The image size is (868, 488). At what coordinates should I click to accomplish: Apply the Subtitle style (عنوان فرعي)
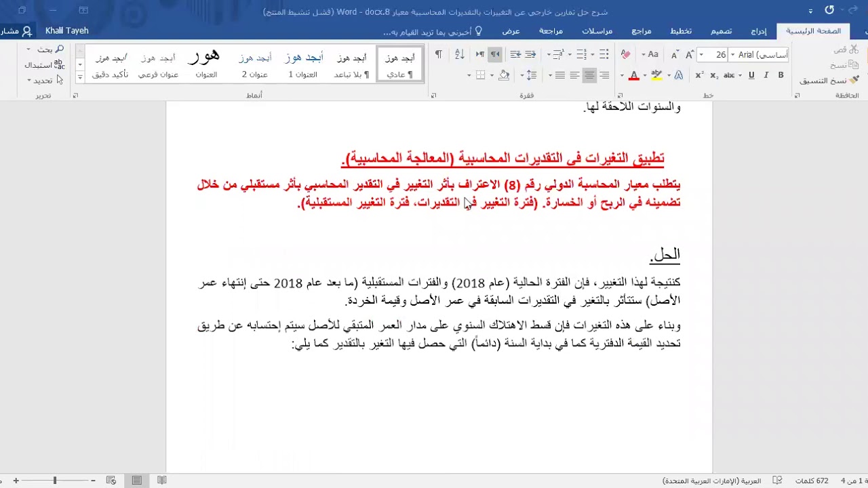pyautogui.click(x=158, y=64)
